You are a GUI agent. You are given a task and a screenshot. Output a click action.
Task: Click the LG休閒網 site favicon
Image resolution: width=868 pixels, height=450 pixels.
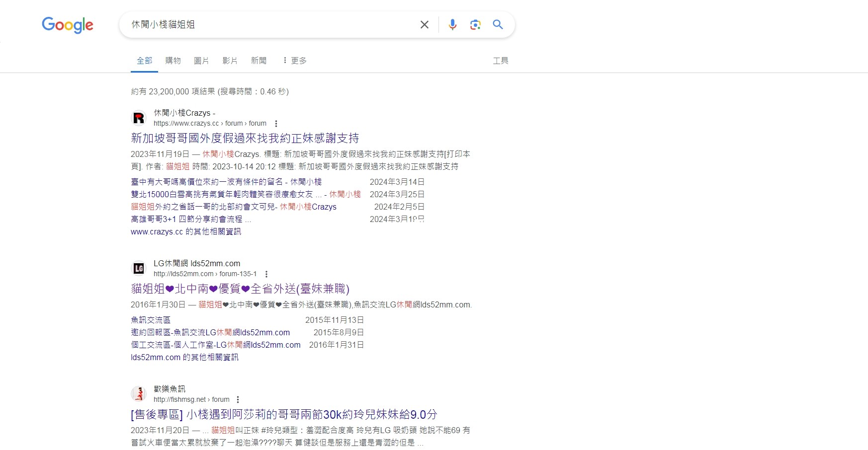pos(139,268)
